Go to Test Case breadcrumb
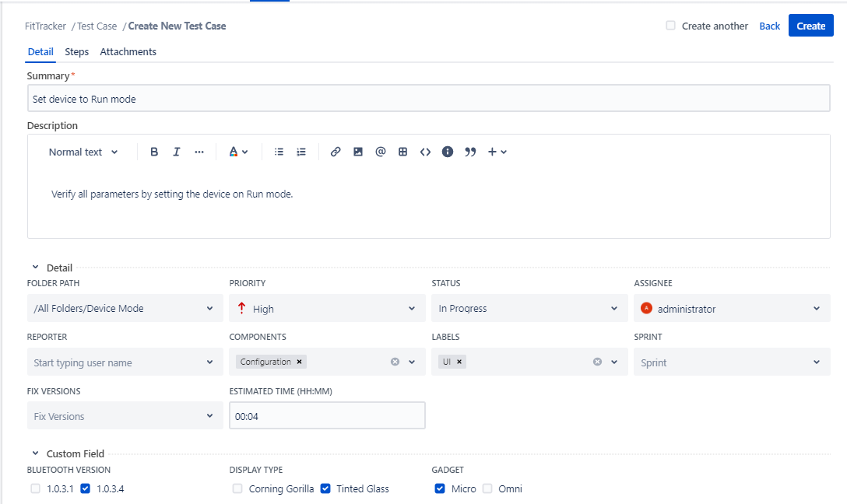 (x=97, y=26)
